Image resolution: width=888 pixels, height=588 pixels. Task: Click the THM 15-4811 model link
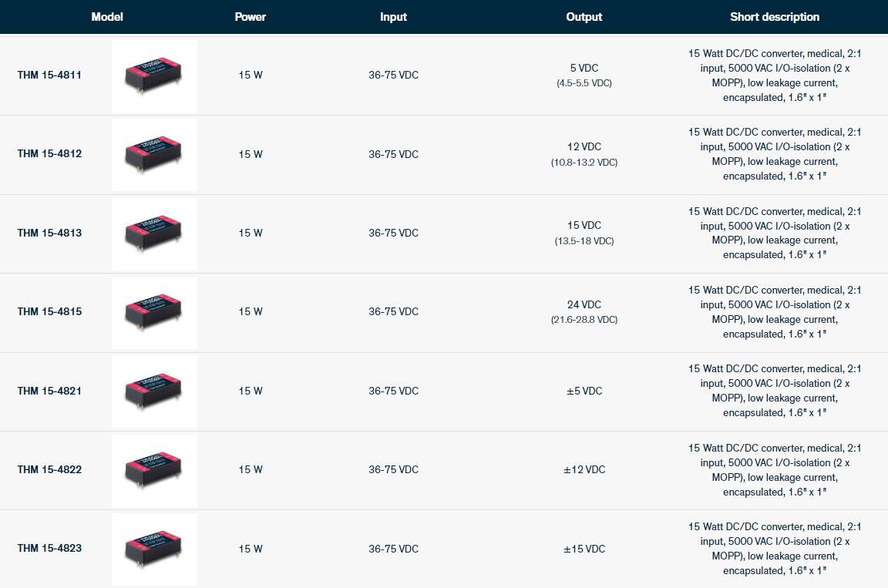pyautogui.click(x=49, y=76)
